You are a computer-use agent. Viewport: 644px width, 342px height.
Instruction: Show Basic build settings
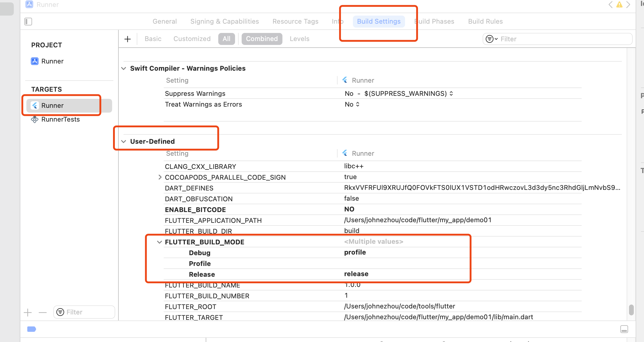tap(153, 39)
